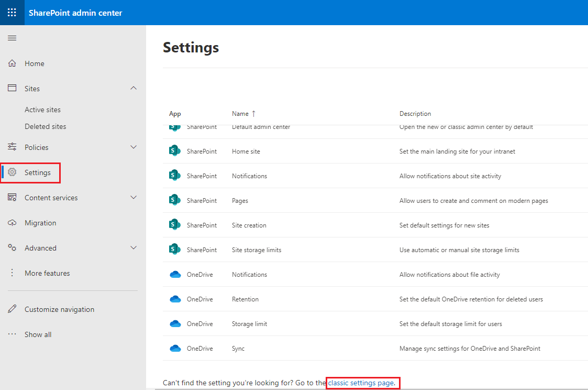
Task: Click 'Set the default storage limit for users'
Action: pos(451,324)
